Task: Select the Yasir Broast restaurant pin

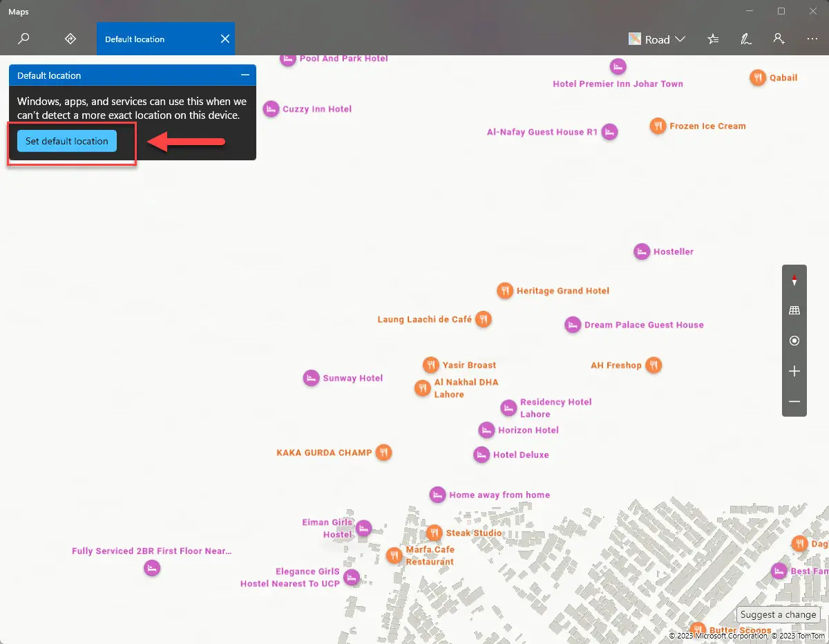Action: pyautogui.click(x=431, y=365)
